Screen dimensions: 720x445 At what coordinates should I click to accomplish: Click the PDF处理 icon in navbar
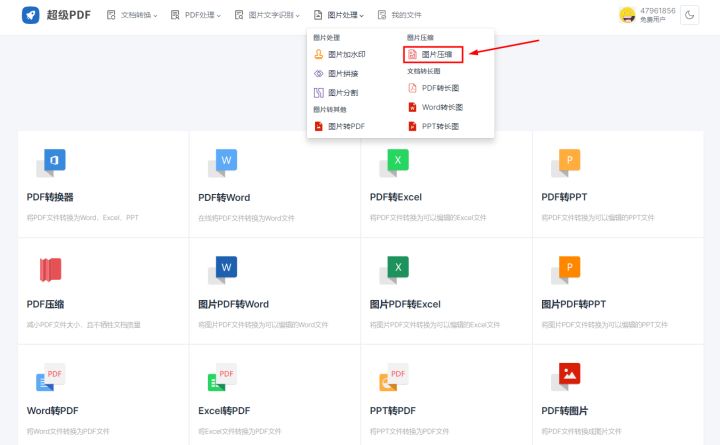click(x=175, y=15)
